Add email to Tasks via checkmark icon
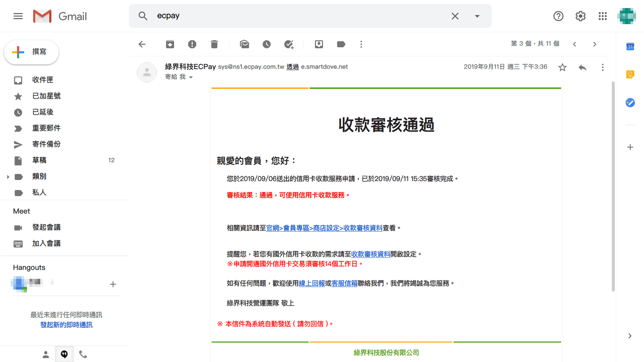644x362 pixels. pyautogui.click(x=288, y=44)
